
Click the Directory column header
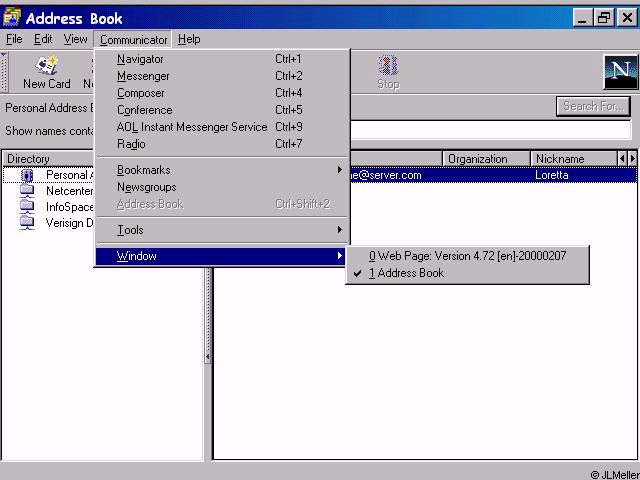(x=49, y=159)
